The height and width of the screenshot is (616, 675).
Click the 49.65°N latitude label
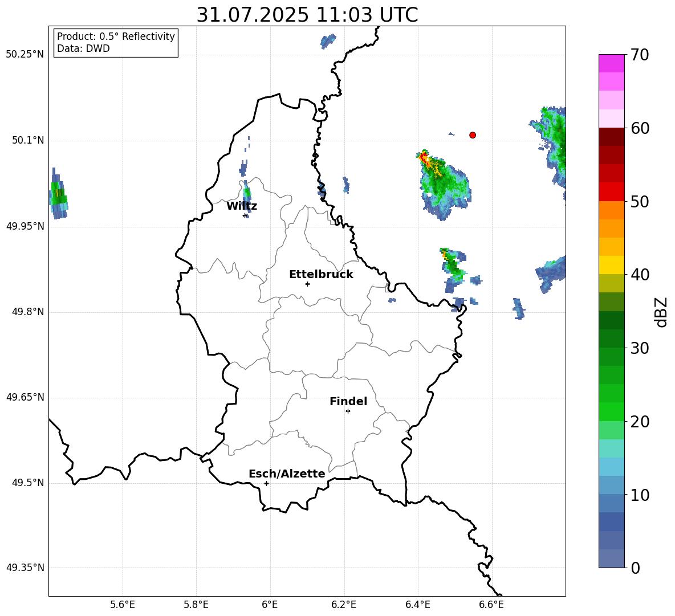(x=25, y=397)
